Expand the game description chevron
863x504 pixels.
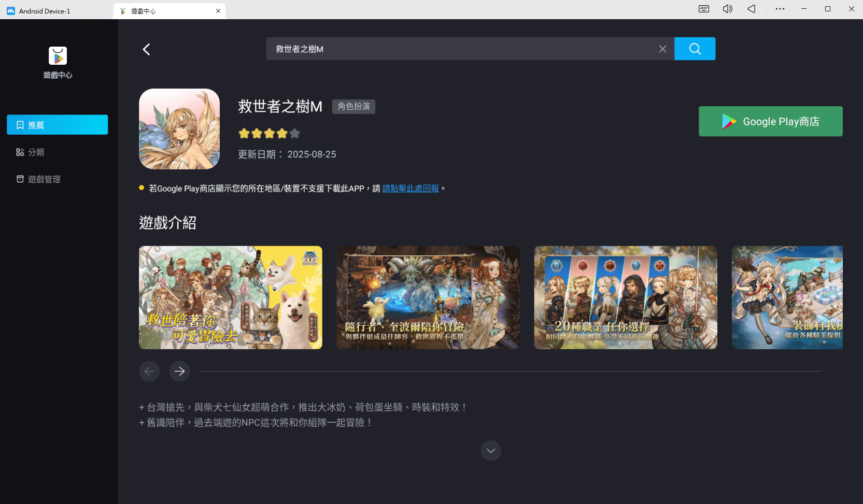pos(491,451)
